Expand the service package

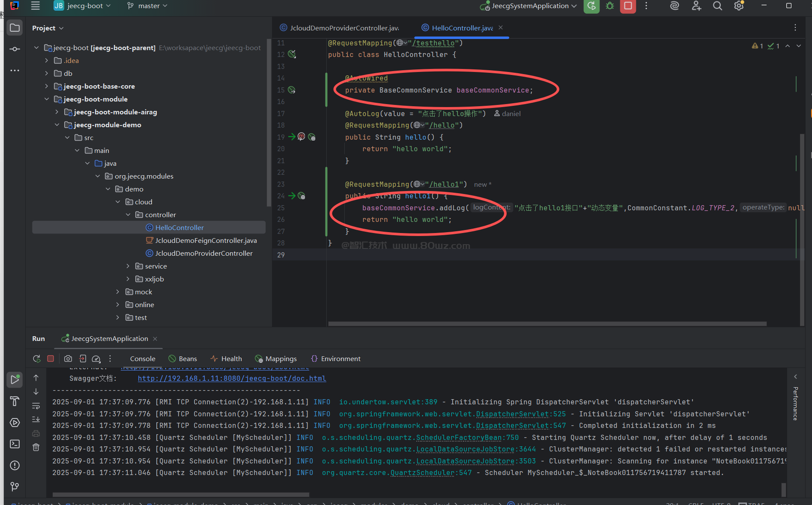[x=128, y=266]
